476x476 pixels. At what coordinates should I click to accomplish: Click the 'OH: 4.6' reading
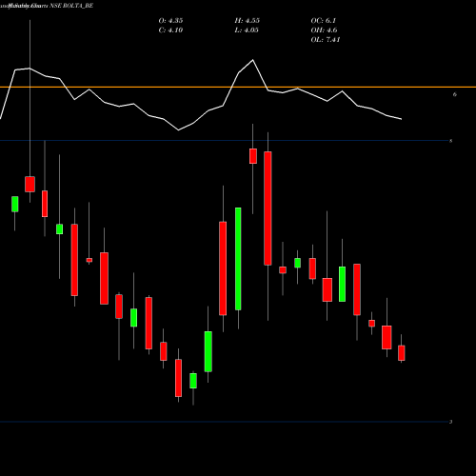pyautogui.click(x=324, y=30)
